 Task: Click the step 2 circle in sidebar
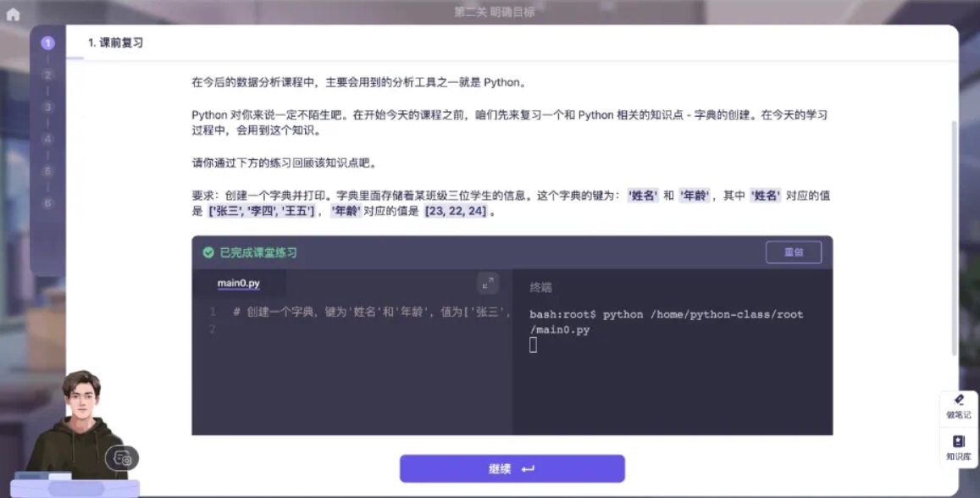click(47, 75)
